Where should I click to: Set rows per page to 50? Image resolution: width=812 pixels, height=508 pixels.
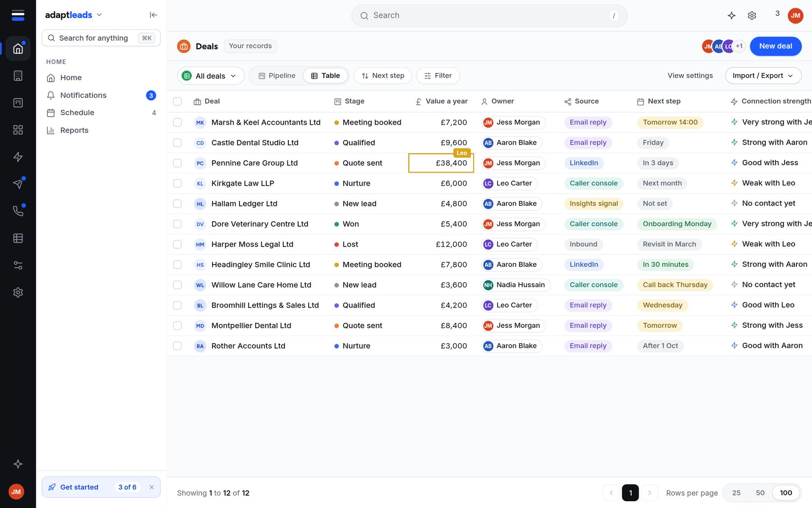coord(760,493)
